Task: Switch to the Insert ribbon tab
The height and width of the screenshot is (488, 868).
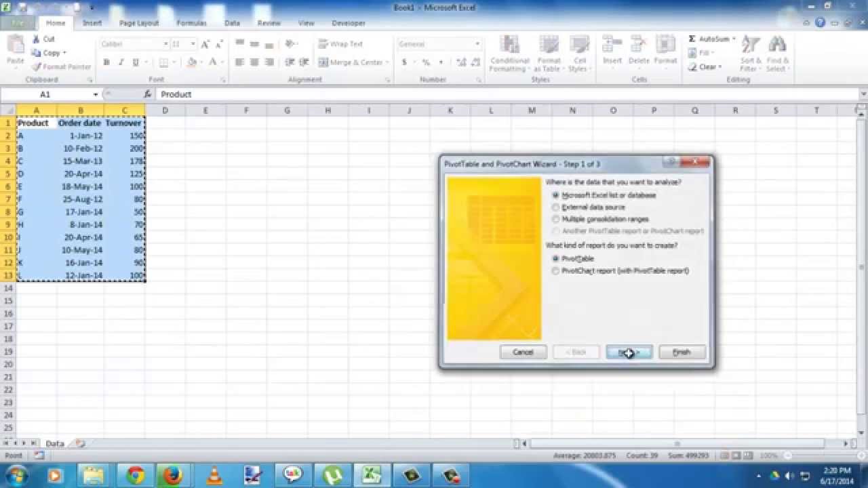Action: (x=92, y=23)
